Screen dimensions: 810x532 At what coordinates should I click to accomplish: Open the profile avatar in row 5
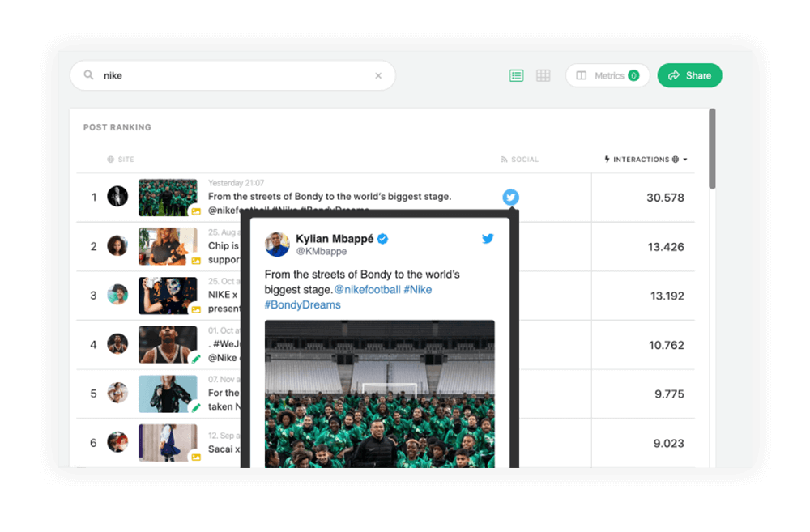(117, 393)
